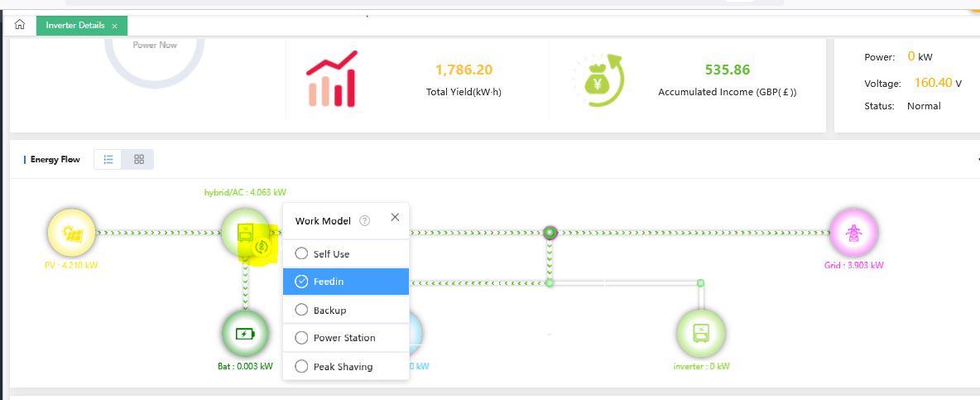Click the Total Yield chart icon
Image resolution: width=980 pixels, height=400 pixels.
pyautogui.click(x=332, y=80)
